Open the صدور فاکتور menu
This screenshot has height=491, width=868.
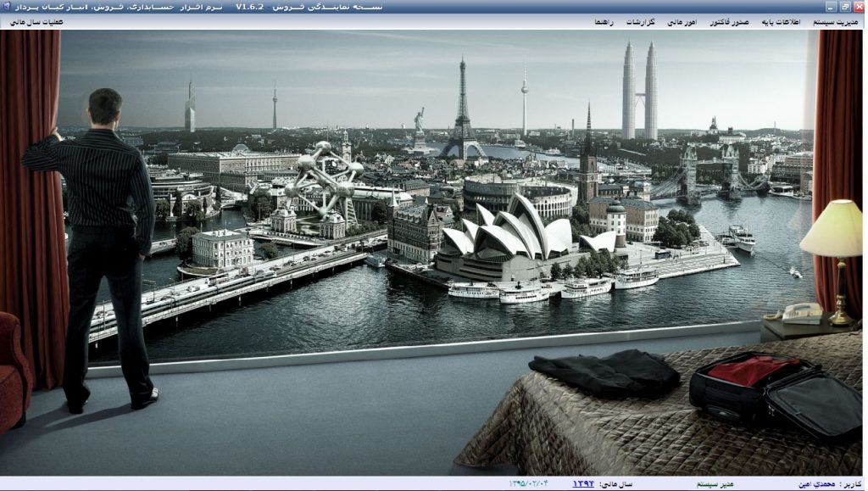(x=729, y=22)
